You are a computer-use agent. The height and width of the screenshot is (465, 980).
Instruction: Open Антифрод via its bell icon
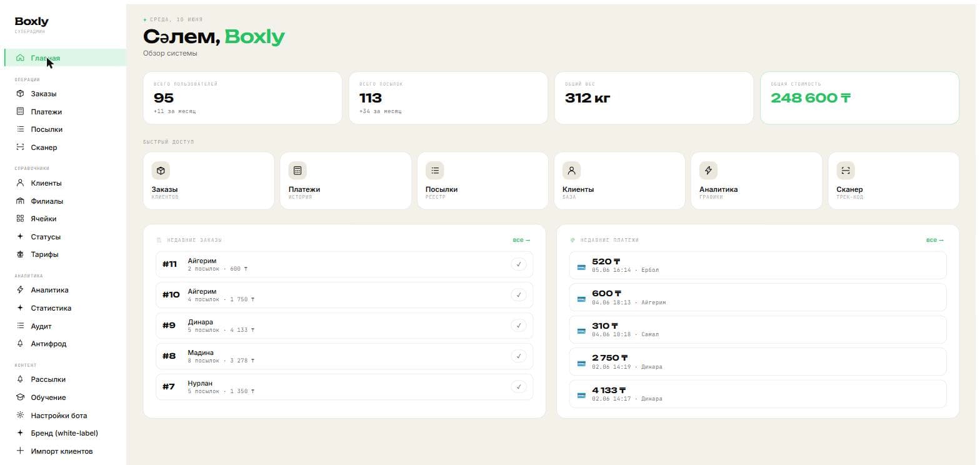tap(20, 344)
